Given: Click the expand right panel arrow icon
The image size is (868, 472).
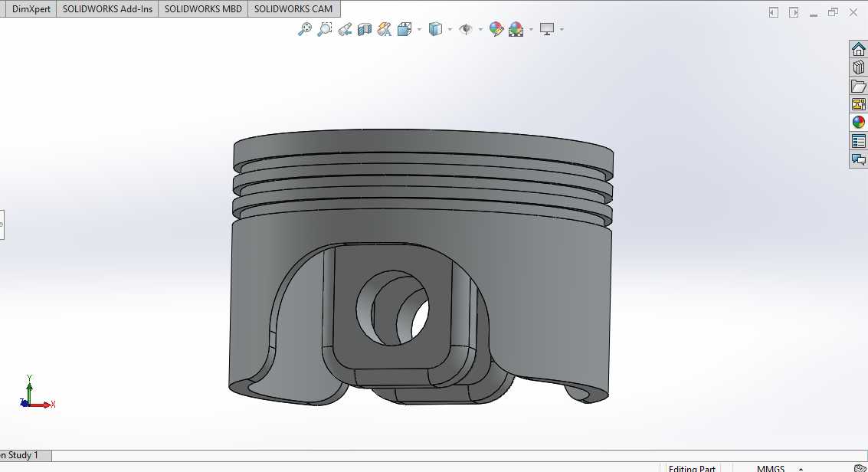Looking at the screenshot, I should pyautogui.click(x=793, y=12).
